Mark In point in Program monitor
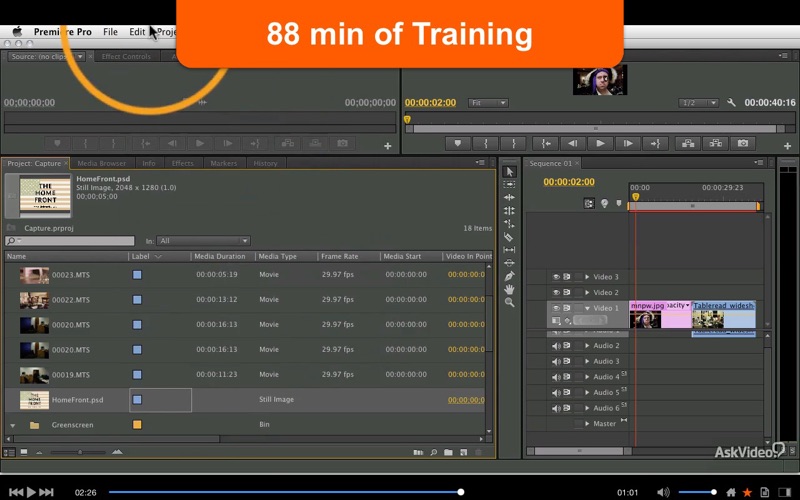The width and height of the screenshot is (800, 500). 485,144
